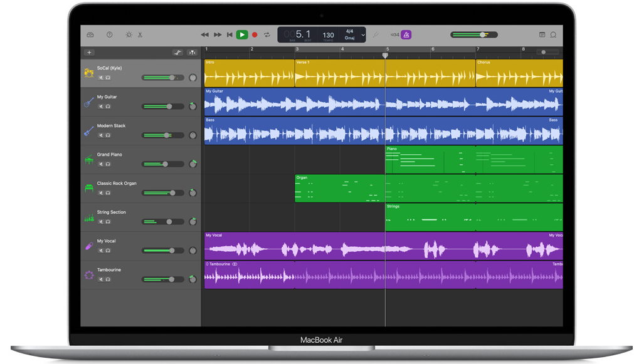Image resolution: width=634 pixels, height=364 pixels.
Task: Click the String Section pan knob
Action: point(193,221)
